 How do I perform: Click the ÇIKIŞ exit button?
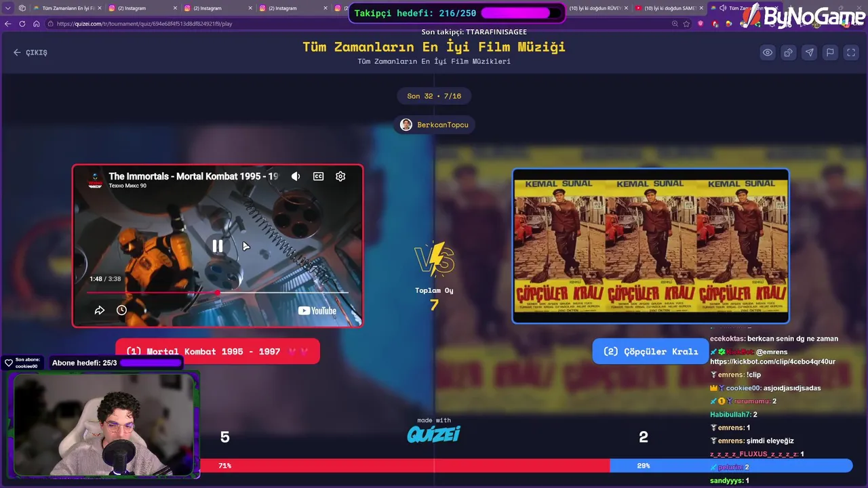pos(31,52)
